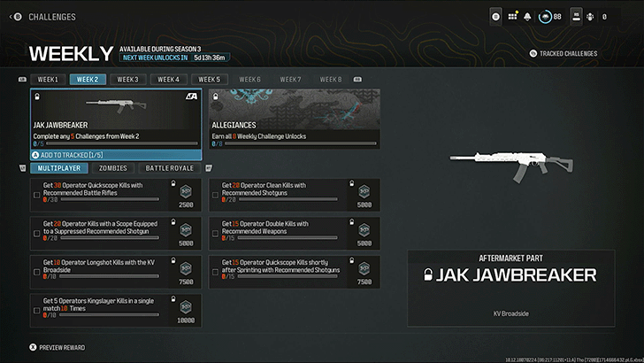This screenshot has width=644, height=363.
Task: Click the KV Broadside weapon label
Action: pos(511,313)
